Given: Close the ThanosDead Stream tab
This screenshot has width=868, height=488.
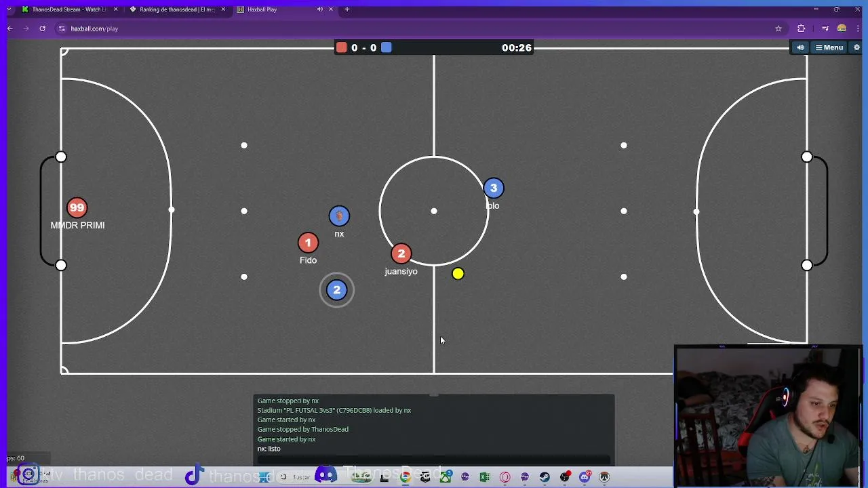Looking at the screenshot, I should pos(116,9).
